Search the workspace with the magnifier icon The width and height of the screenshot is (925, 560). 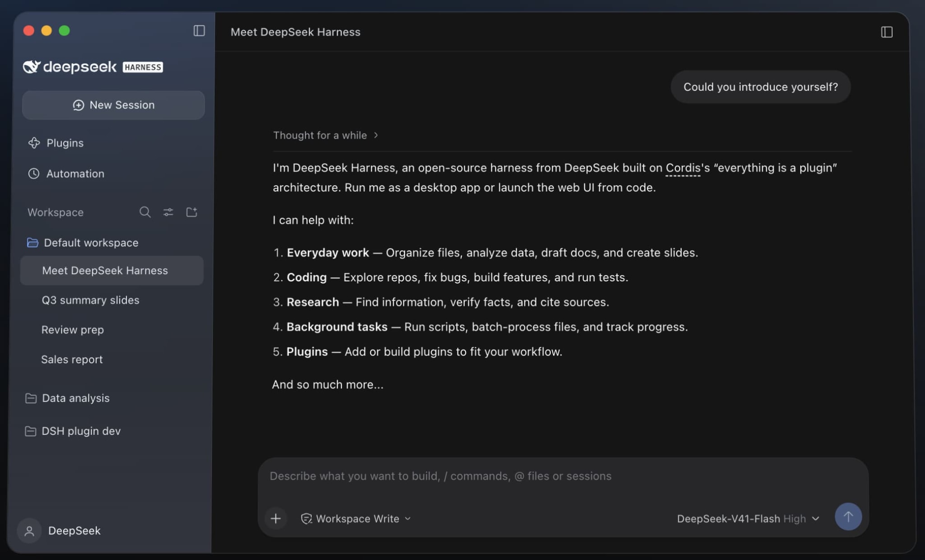145,212
